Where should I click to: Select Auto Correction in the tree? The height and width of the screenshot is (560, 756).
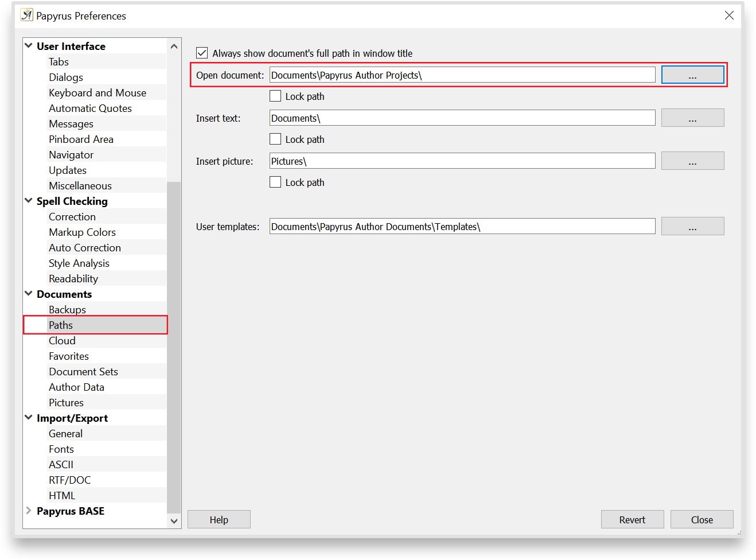[85, 248]
